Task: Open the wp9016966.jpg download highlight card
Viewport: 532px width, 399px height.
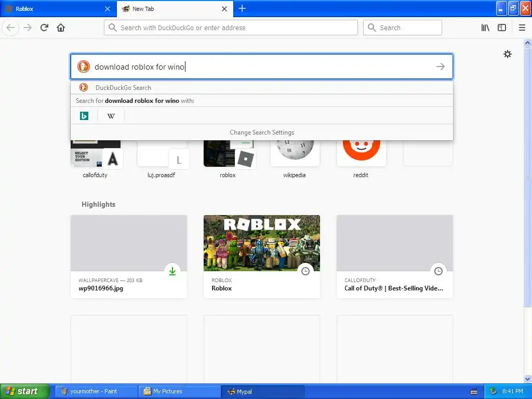Action: click(129, 257)
